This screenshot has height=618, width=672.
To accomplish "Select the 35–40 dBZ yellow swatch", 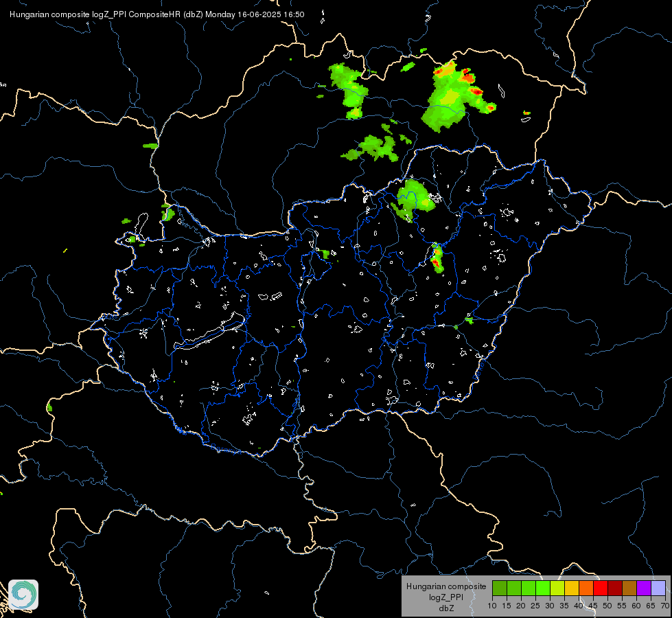I will [572, 588].
